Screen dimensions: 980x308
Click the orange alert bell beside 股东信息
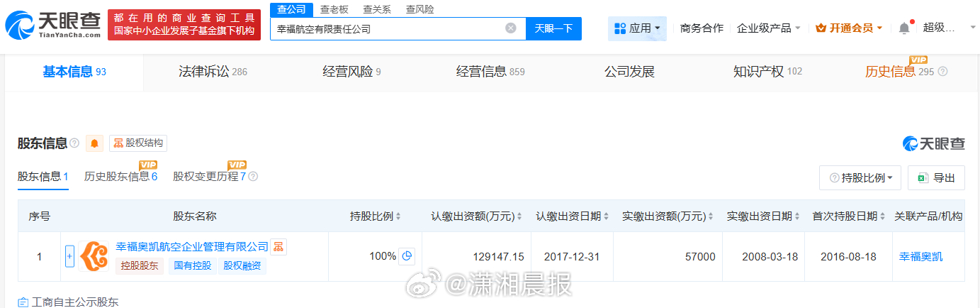pyautogui.click(x=94, y=143)
